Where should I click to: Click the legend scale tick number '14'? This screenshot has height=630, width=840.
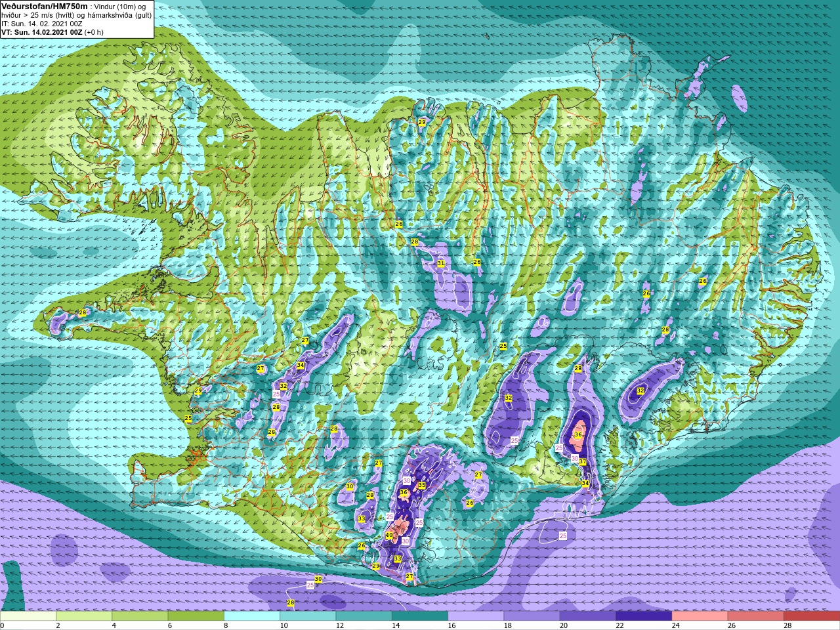point(395,625)
